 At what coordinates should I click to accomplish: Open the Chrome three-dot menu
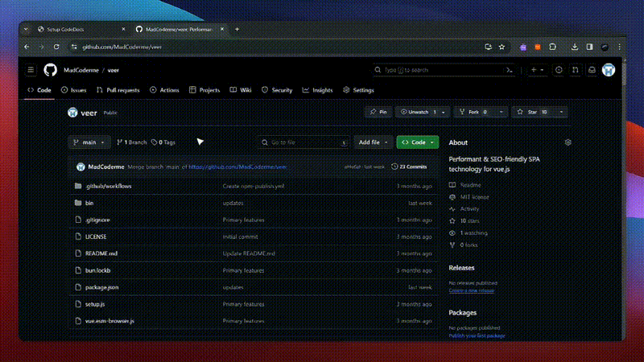click(619, 47)
